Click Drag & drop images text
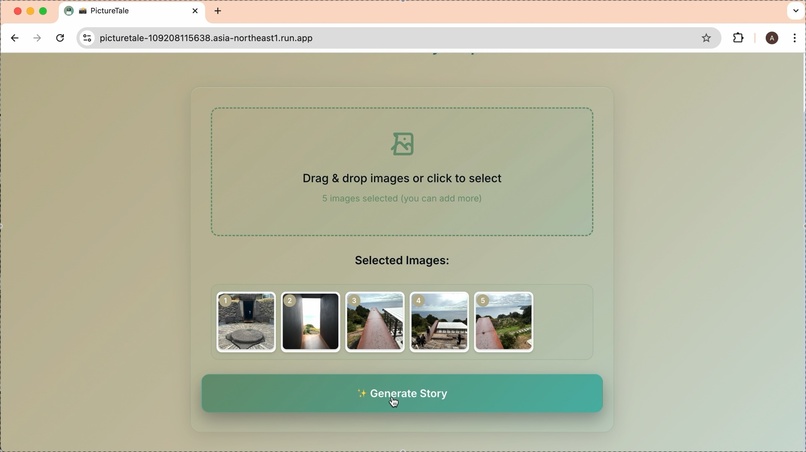 point(402,178)
